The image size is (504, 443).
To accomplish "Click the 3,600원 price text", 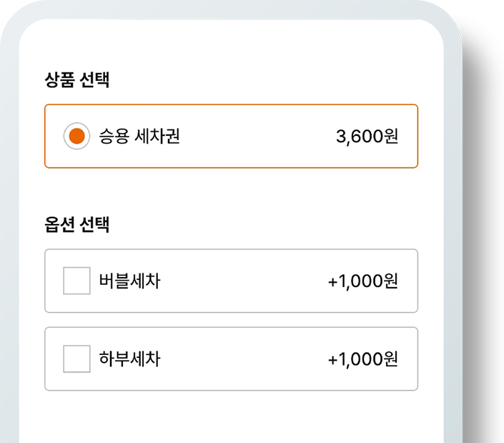I will (367, 136).
